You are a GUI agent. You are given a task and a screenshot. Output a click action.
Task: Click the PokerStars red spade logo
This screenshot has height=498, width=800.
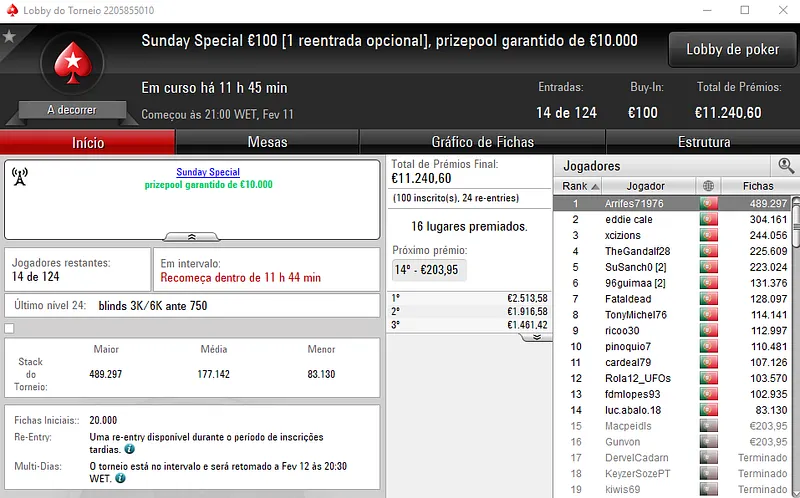(71, 65)
